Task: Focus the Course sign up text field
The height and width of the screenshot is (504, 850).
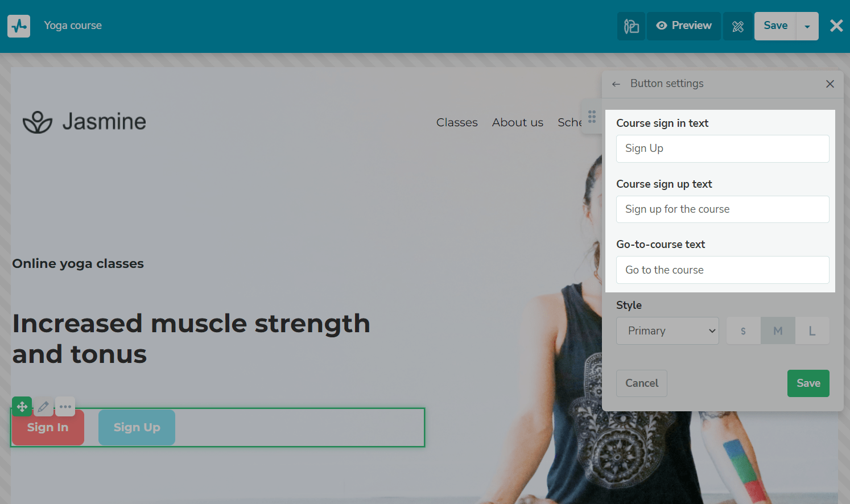Action: pyautogui.click(x=722, y=209)
